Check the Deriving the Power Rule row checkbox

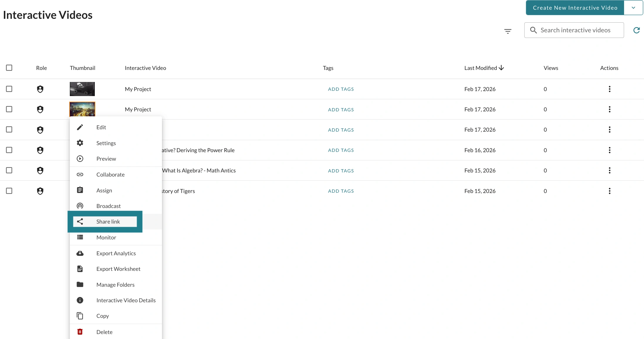(9, 150)
